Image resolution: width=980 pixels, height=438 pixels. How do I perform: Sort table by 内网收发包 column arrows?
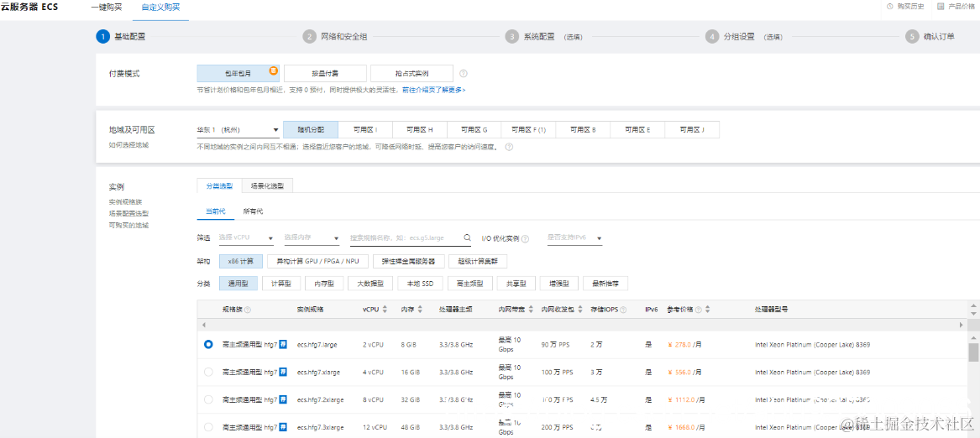coord(579,310)
